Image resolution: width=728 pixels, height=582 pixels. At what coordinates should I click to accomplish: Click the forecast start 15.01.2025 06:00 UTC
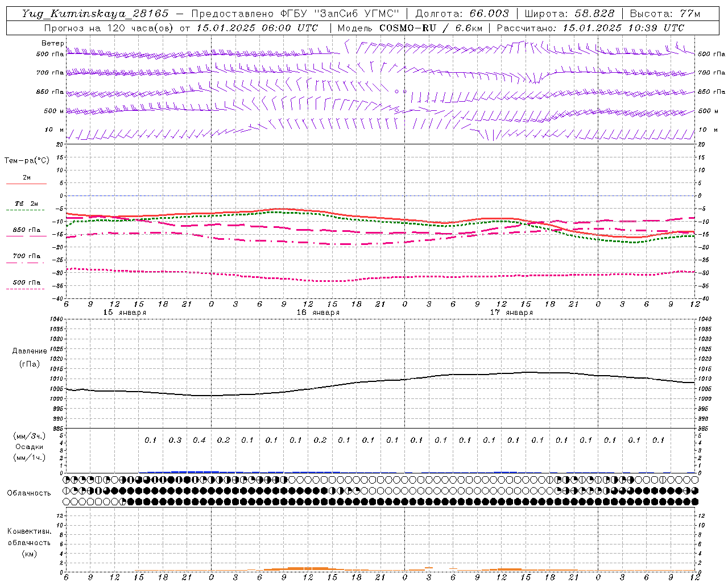pos(257,28)
